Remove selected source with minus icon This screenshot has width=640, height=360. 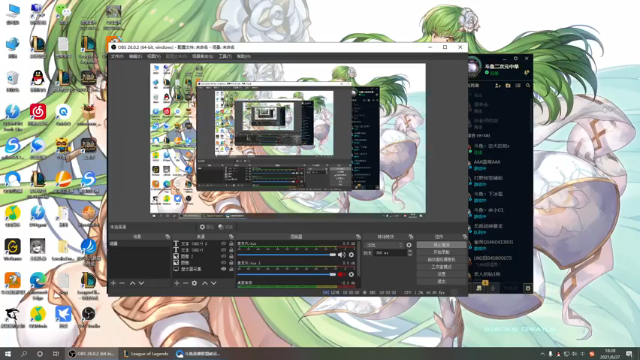coord(185,283)
